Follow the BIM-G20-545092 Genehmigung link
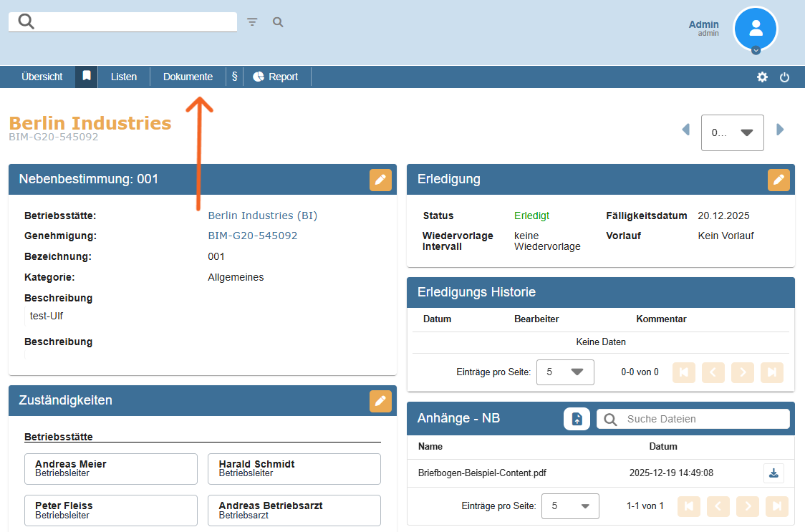Screen dimensions: 805x532 (252, 236)
